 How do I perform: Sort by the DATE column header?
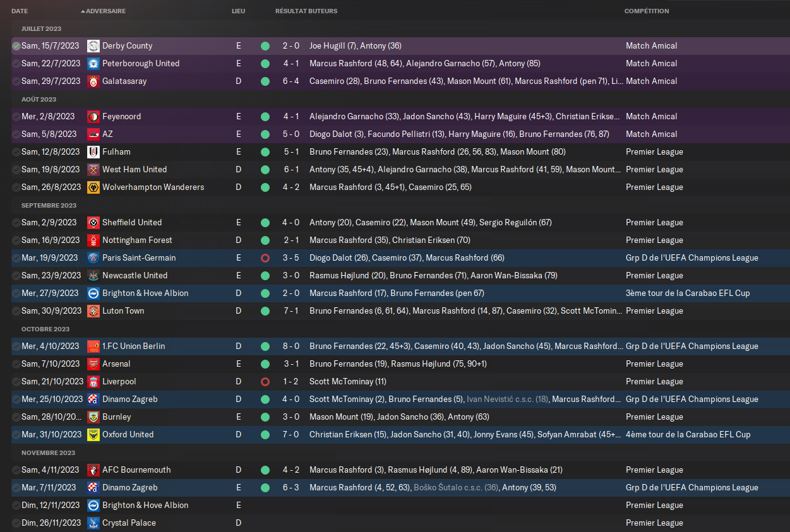20,11
